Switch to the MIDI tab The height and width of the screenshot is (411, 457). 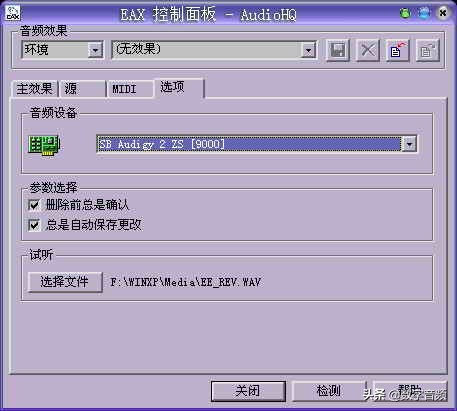(130, 89)
